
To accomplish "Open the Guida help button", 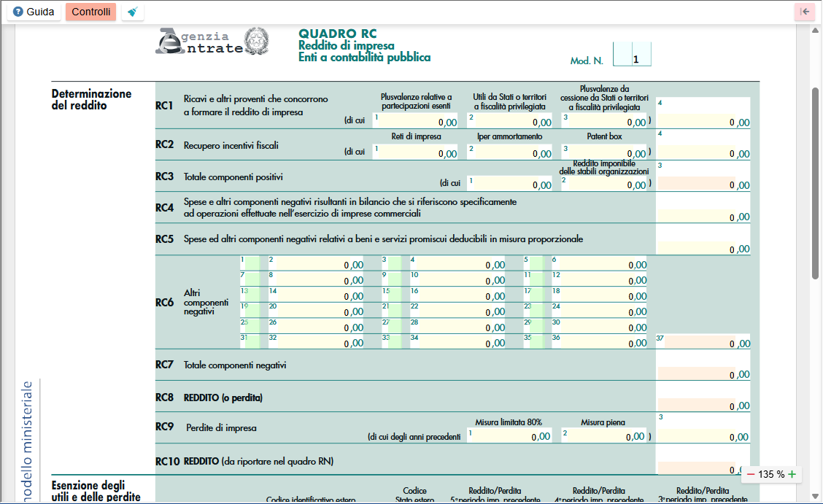I will click(x=34, y=12).
